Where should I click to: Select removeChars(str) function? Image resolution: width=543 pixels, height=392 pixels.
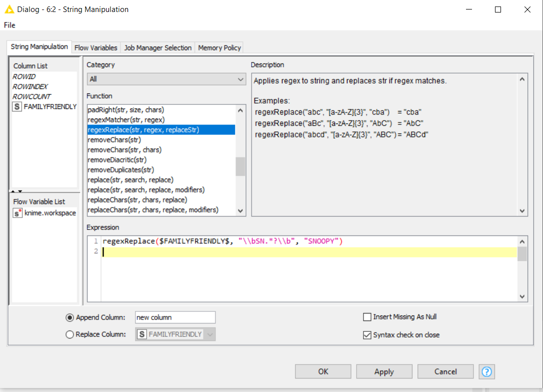[x=161, y=140]
